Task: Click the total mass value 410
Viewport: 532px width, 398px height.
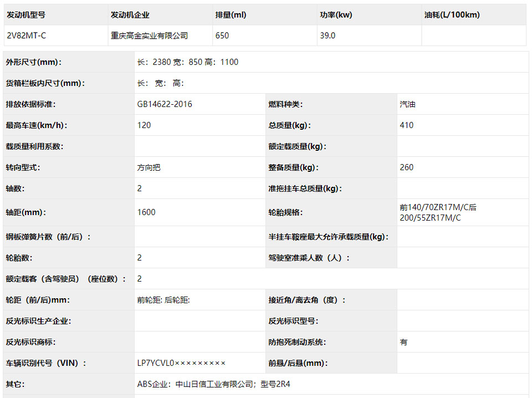Action: pos(406,125)
